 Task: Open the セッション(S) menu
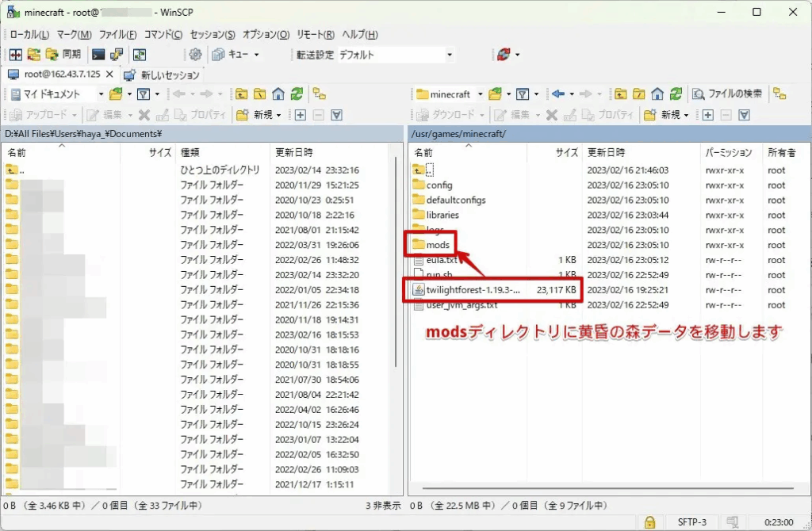[x=213, y=35]
